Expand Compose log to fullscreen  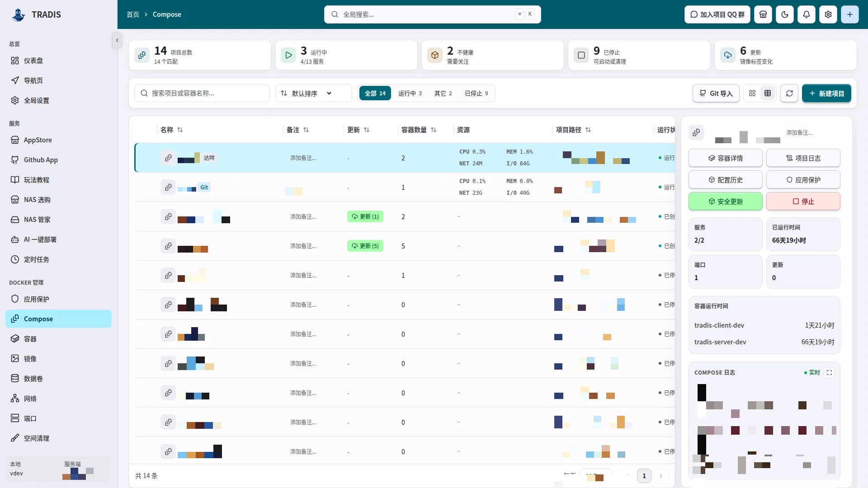[x=829, y=373]
